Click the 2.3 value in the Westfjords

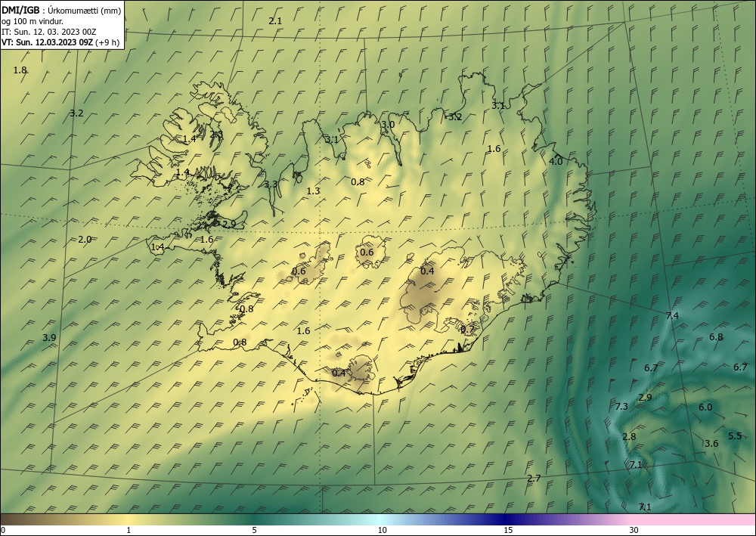tap(216, 135)
